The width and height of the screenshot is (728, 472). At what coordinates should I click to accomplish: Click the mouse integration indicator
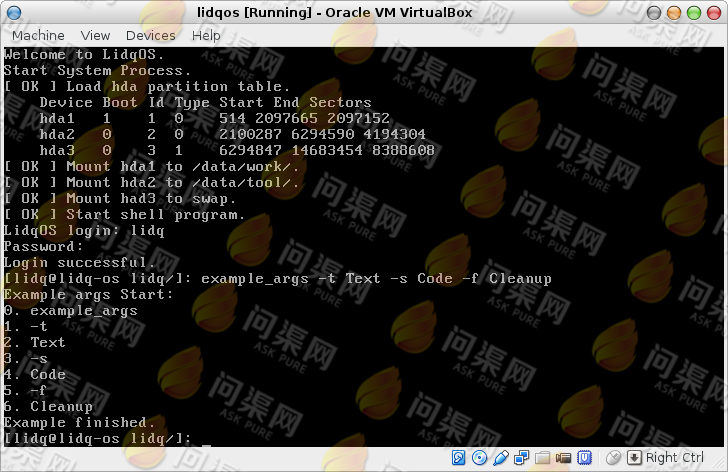click(613, 458)
